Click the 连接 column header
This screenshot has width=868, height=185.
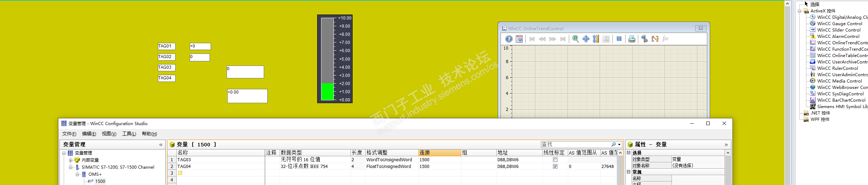pyautogui.click(x=440, y=153)
